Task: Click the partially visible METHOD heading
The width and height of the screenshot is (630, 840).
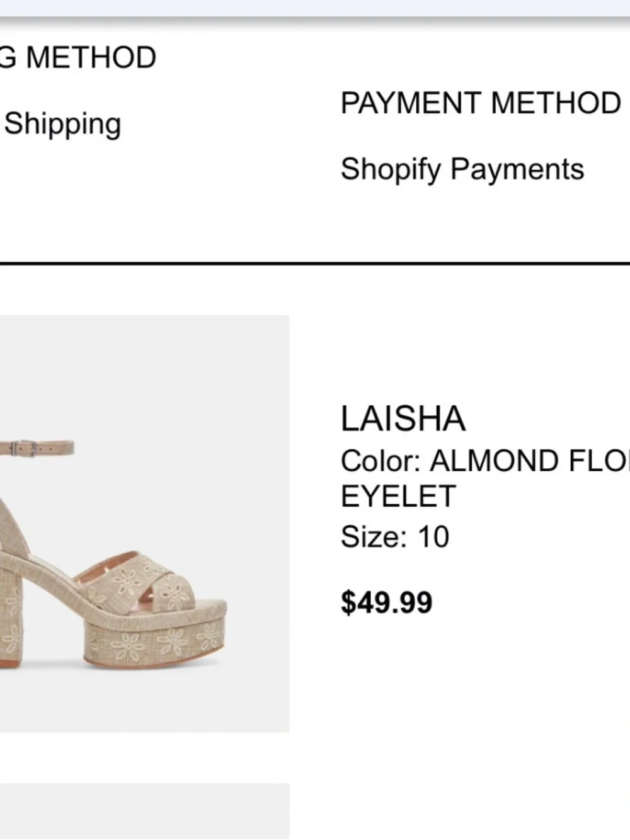Action: pos(78,57)
